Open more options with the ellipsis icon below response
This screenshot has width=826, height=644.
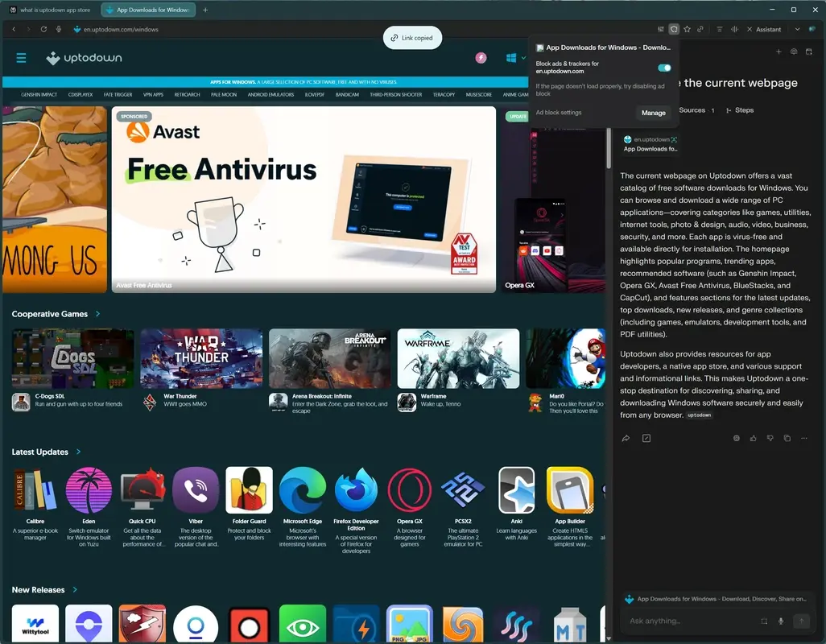804,437
